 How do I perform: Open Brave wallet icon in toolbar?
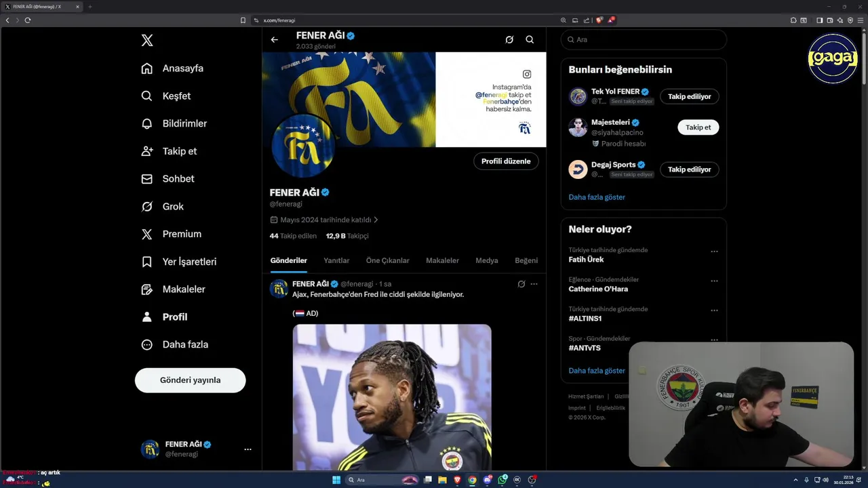pos(829,20)
